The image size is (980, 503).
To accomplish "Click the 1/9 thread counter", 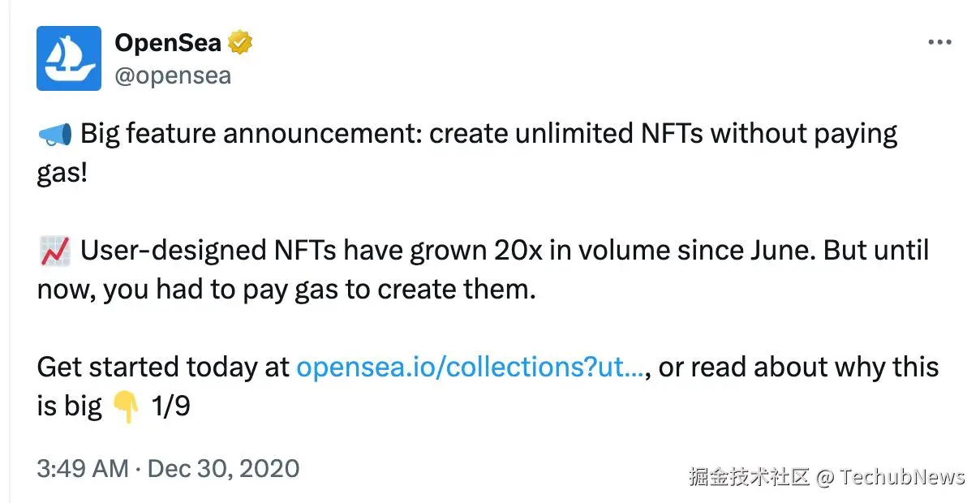I will coord(170,406).
